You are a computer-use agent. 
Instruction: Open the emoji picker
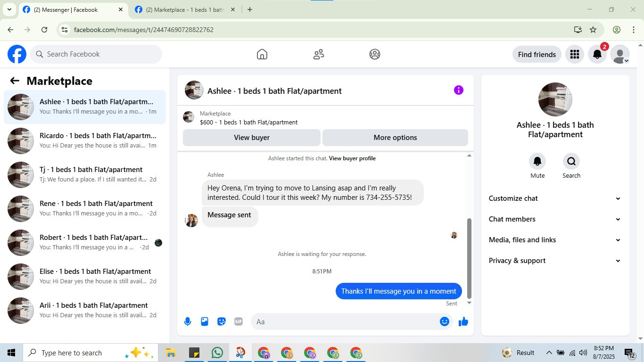pyautogui.click(x=445, y=321)
